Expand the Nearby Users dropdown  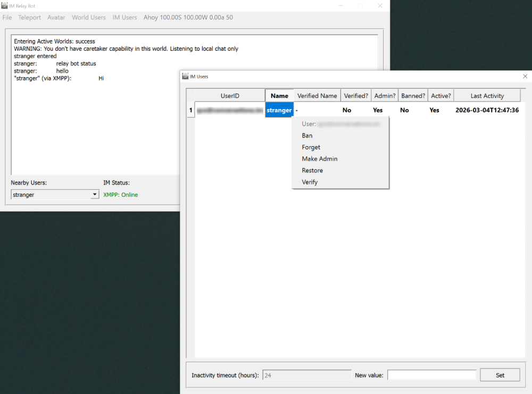pyautogui.click(x=96, y=195)
